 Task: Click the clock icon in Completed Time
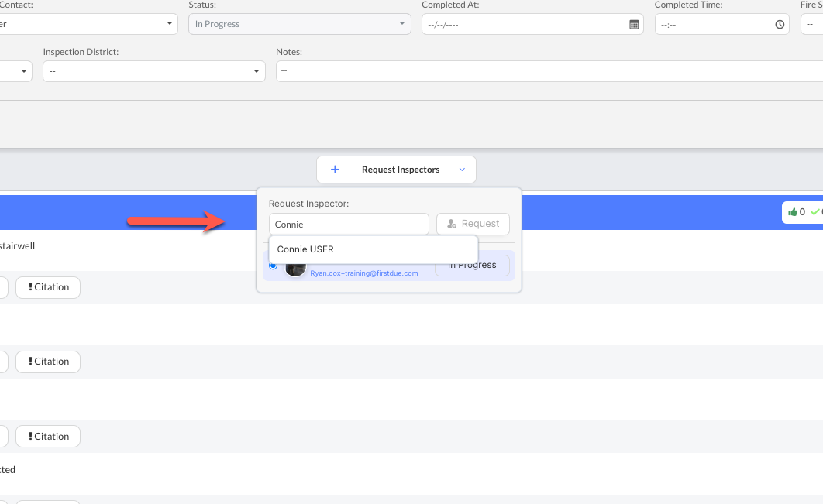tap(780, 25)
